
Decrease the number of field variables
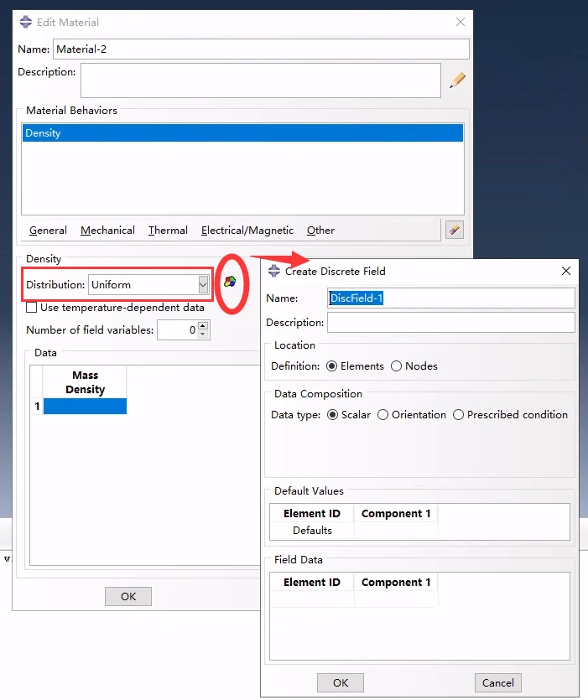202,334
